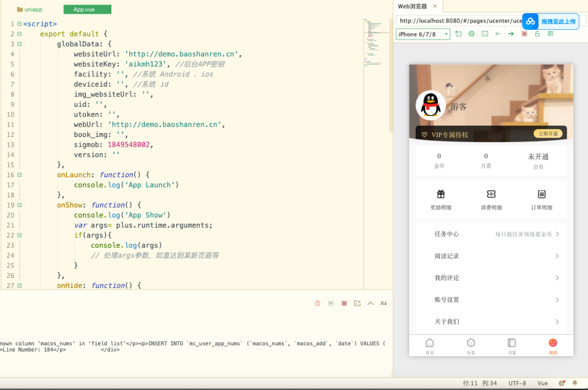Click the 月票 count
The width and height of the screenshot is (588, 390).
pyautogui.click(x=486, y=161)
